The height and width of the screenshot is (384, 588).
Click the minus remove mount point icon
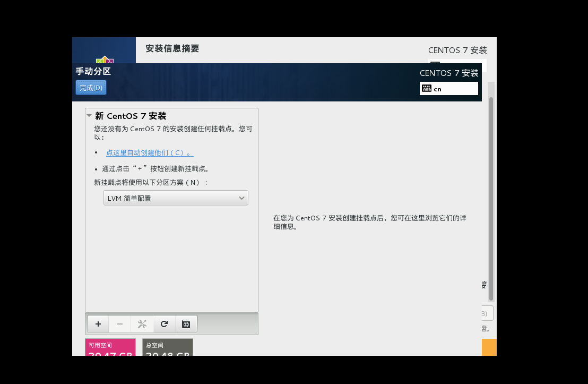(120, 324)
